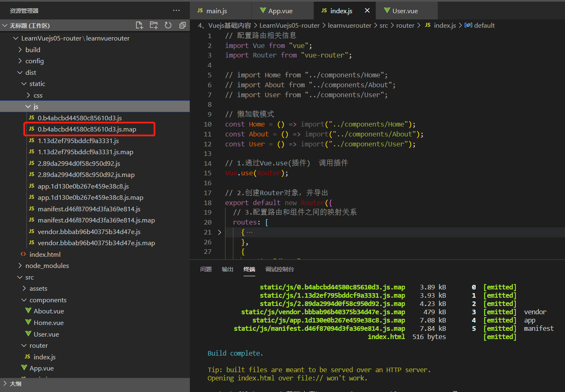Open the 调试控制台 debug console tab

tap(280, 269)
